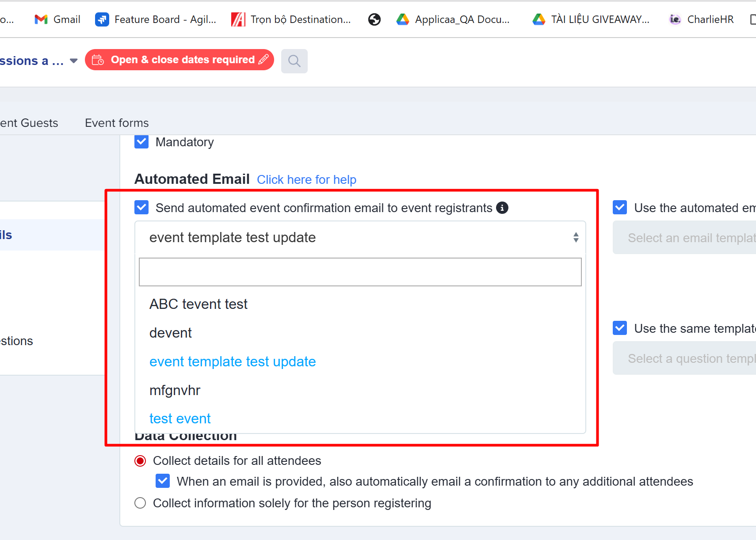Click the Click here for help link
Image resolution: width=756 pixels, height=540 pixels.
pyautogui.click(x=306, y=179)
